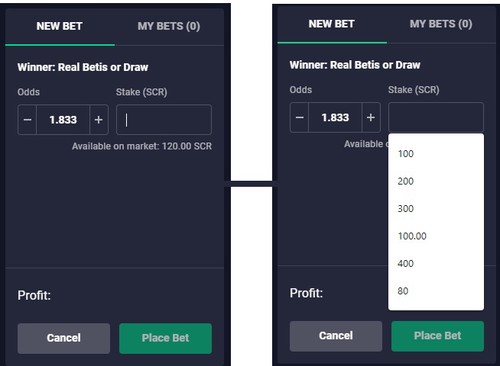
Task: Open NEW BET tab in right panel
Action: click(x=332, y=24)
